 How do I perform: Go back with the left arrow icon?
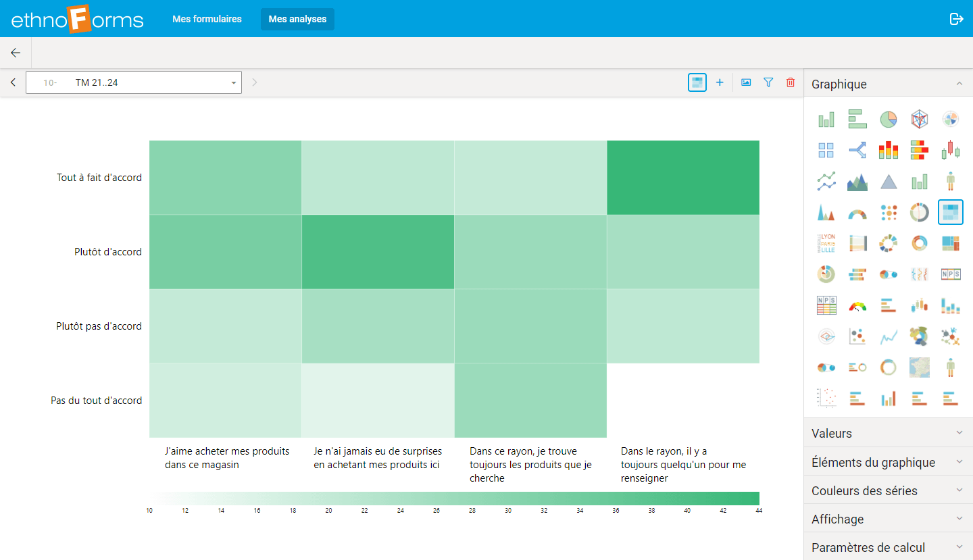click(16, 53)
